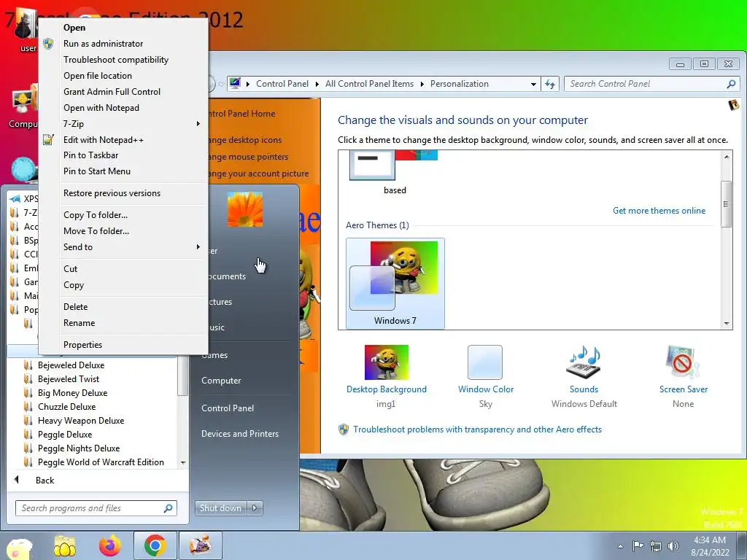747x560 pixels.
Task: Choose Pin to Taskbar
Action: [90, 155]
